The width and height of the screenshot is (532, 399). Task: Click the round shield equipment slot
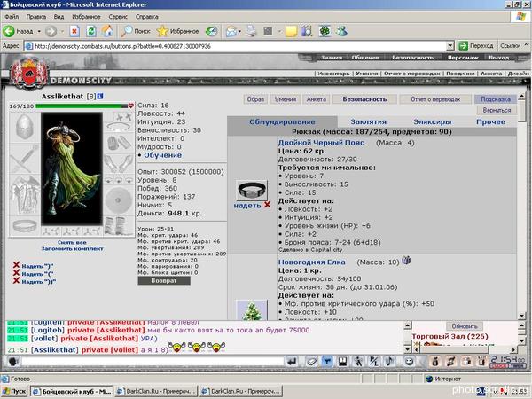click(x=118, y=199)
